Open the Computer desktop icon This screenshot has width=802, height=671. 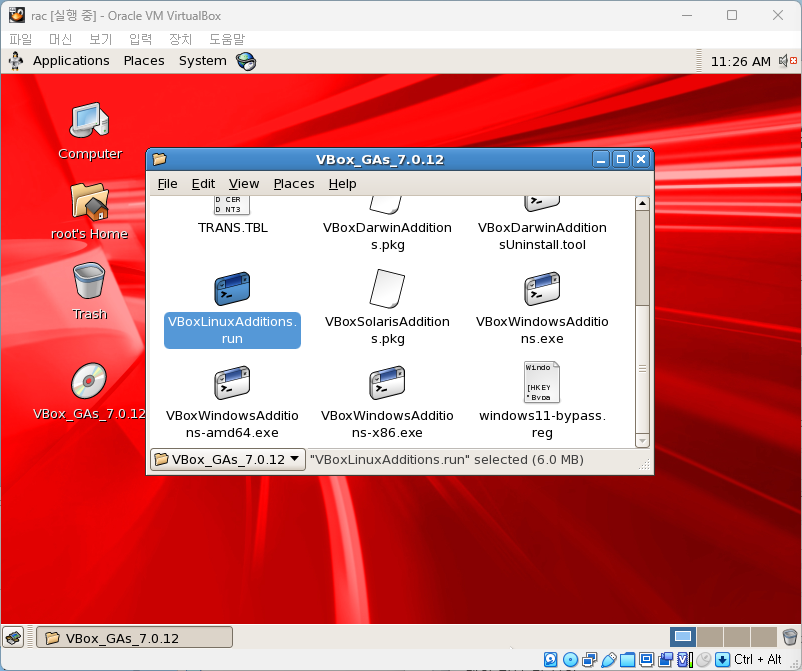pyautogui.click(x=89, y=121)
